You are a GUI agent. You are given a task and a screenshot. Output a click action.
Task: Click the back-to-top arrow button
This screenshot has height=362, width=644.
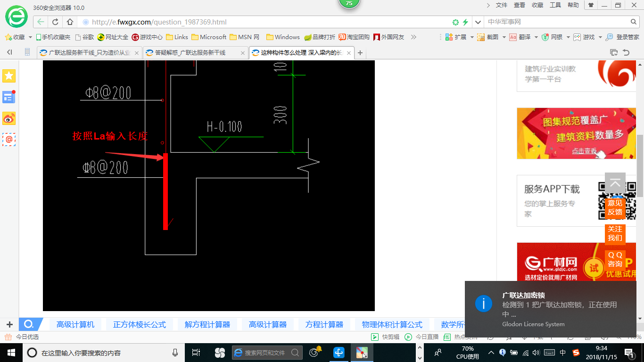[615, 183]
